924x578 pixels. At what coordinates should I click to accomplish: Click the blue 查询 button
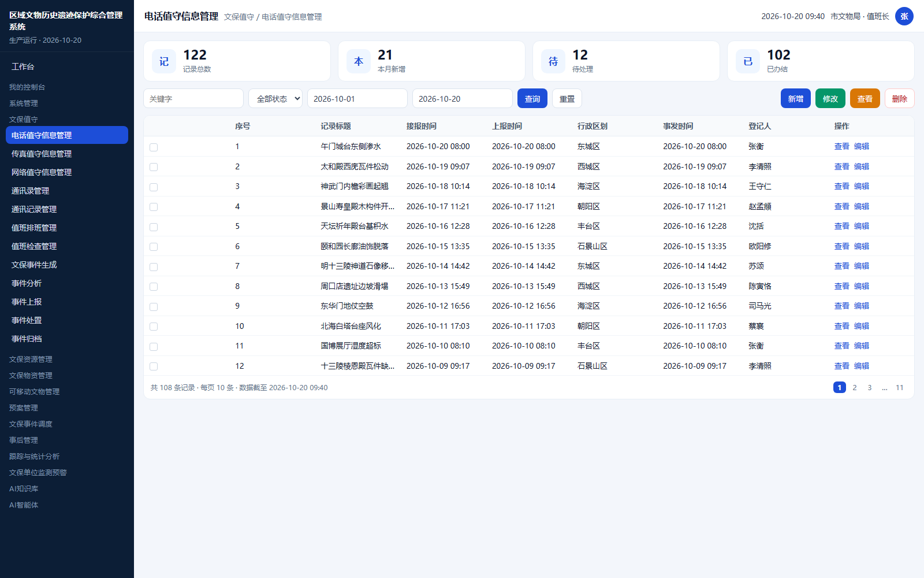pyautogui.click(x=532, y=98)
